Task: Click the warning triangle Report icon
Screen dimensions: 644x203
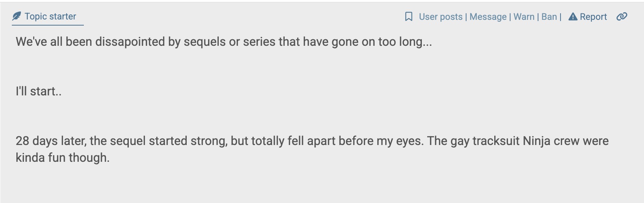Action: [x=573, y=17]
